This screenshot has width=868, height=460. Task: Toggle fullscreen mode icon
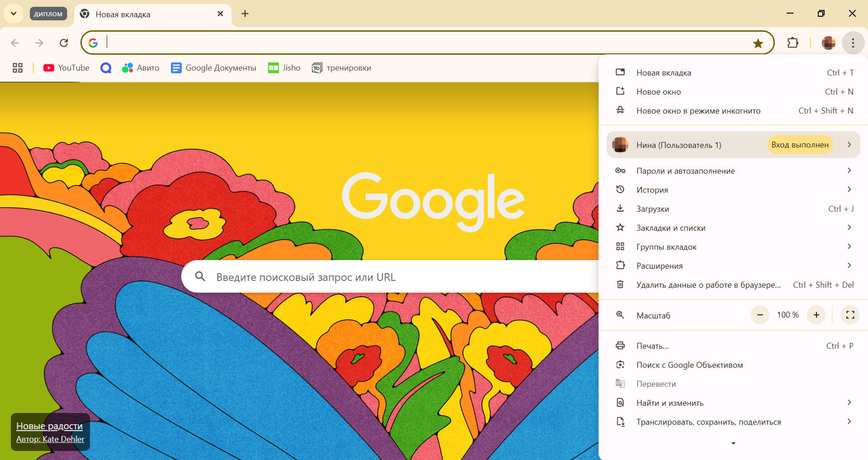[x=850, y=315]
